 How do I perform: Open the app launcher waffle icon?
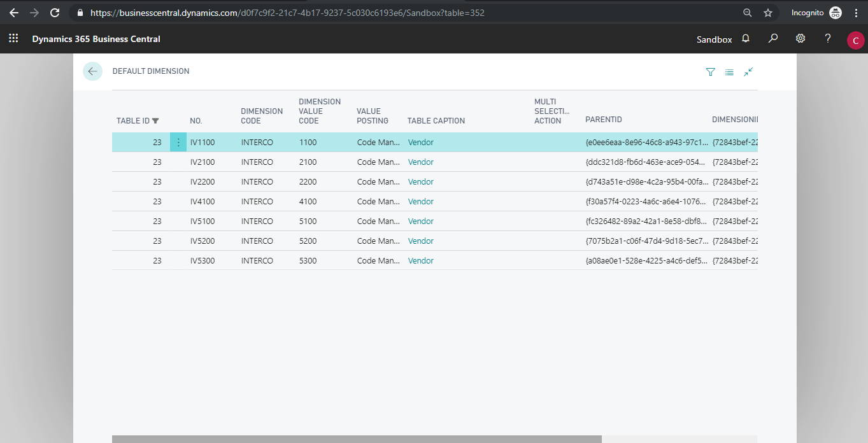[13, 39]
